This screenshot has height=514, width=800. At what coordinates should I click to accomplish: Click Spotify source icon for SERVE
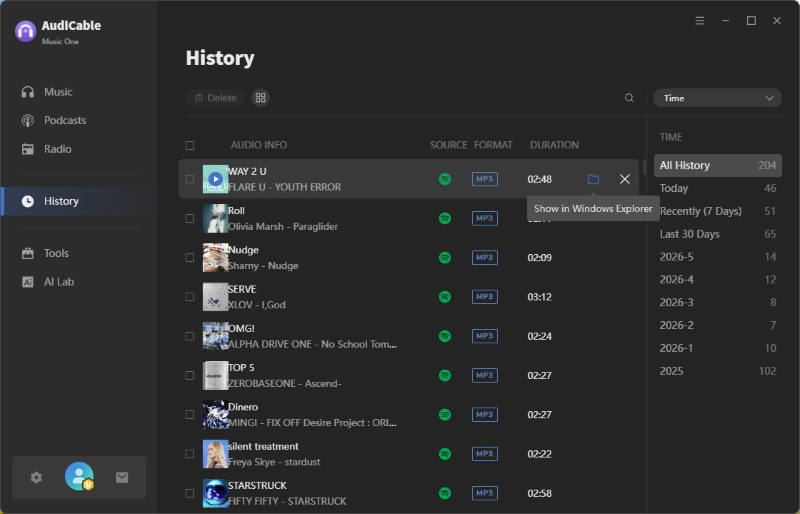(x=445, y=297)
